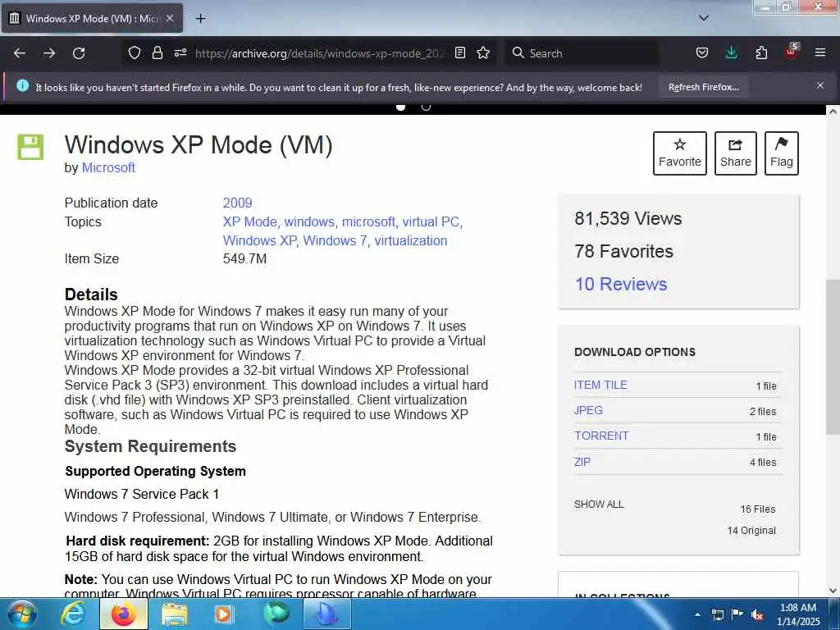
Task: Click the Firefox taskbar icon
Action: [124, 614]
